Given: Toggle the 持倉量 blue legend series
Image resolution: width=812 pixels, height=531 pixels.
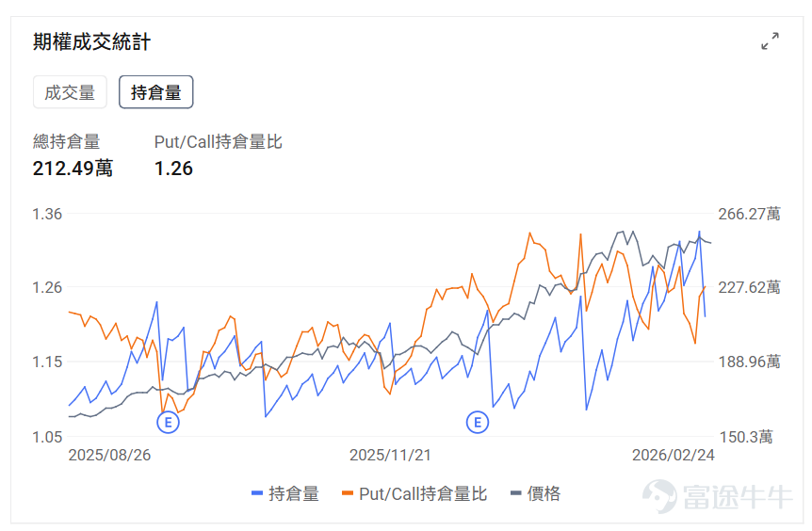Looking at the screenshot, I should 284,493.
